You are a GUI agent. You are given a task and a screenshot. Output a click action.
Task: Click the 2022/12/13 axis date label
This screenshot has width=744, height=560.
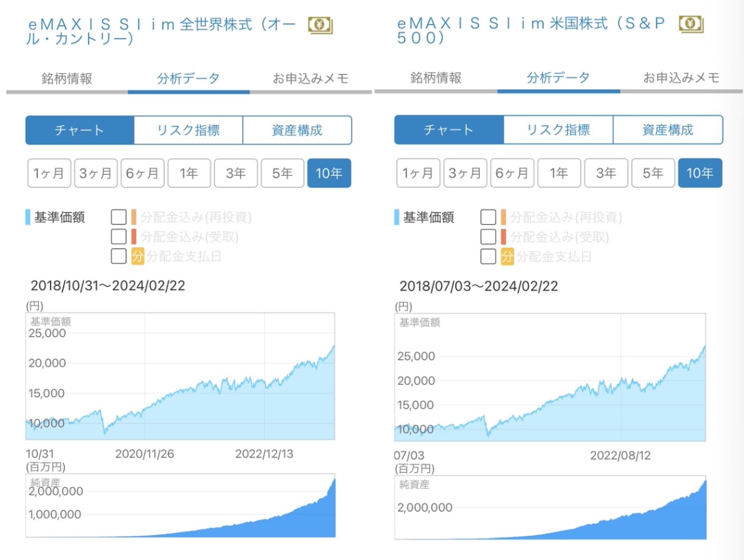click(264, 454)
